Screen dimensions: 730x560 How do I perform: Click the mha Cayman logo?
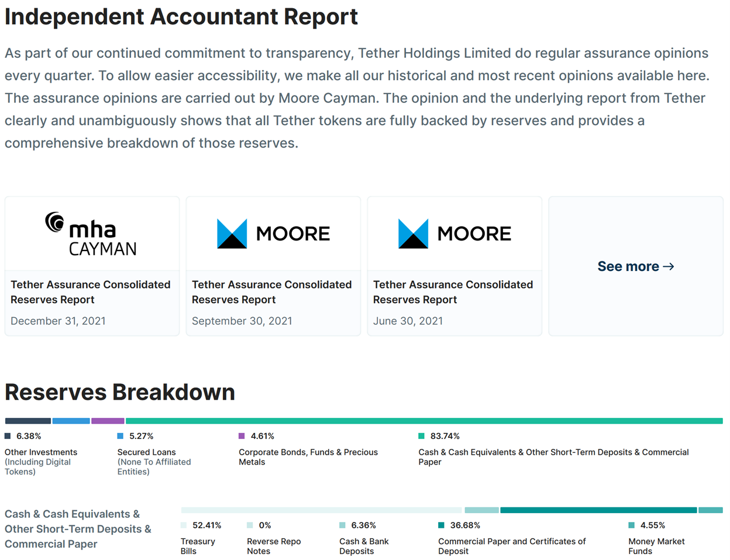91,234
